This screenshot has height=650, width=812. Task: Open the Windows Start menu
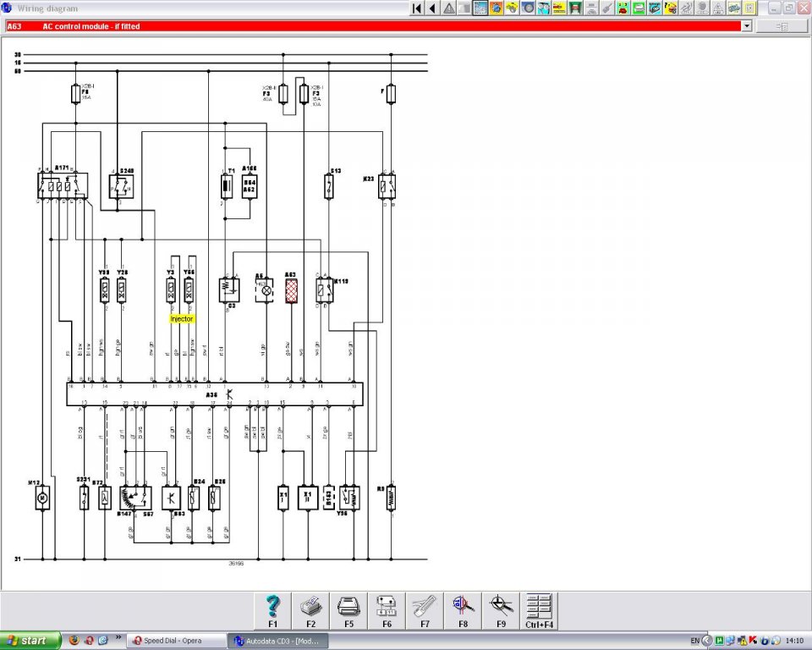pyautogui.click(x=30, y=641)
